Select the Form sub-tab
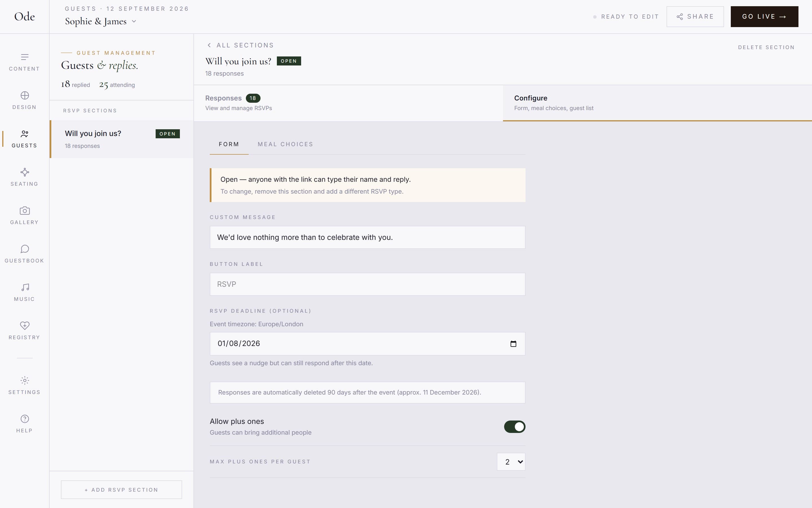 coord(229,144)
